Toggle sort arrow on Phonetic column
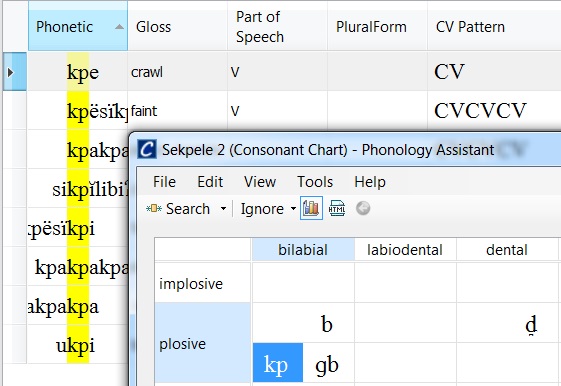561x386 pixels. coord(119,27)
